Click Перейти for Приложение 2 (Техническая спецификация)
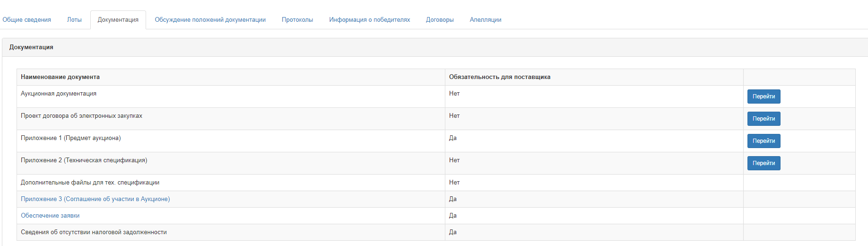The width and height of the screenshot is (868, 246). point(764,163)
